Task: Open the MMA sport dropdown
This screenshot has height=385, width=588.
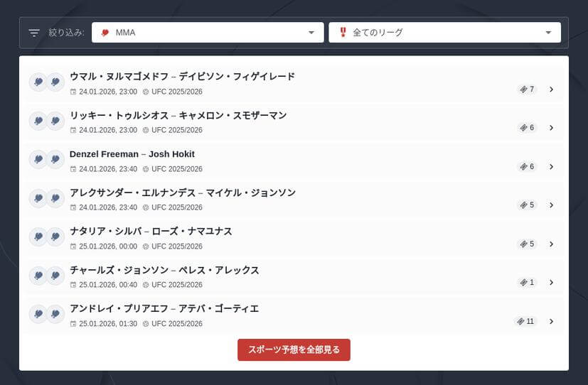Action: [x=208, y=33]
